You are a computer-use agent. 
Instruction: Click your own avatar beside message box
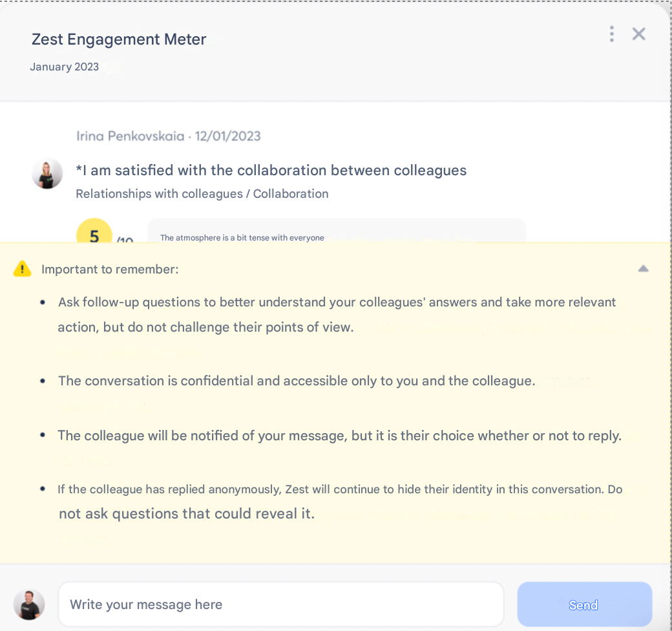[29, 605]
